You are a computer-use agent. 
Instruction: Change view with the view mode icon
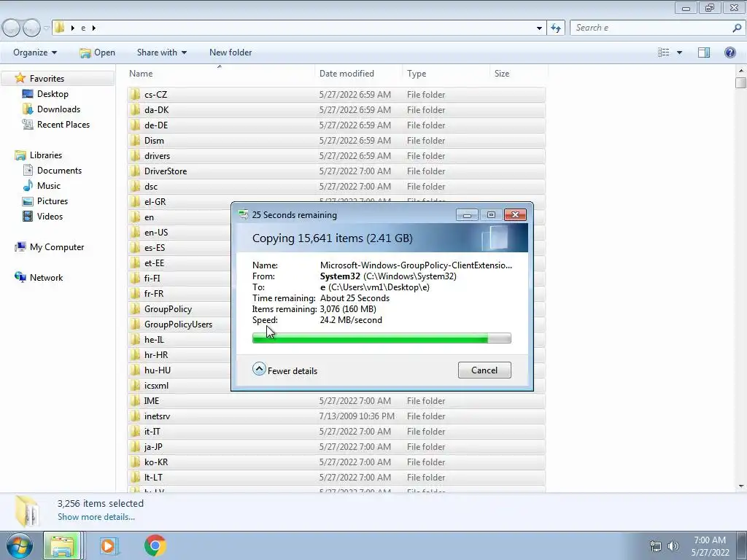pos(664,52)
